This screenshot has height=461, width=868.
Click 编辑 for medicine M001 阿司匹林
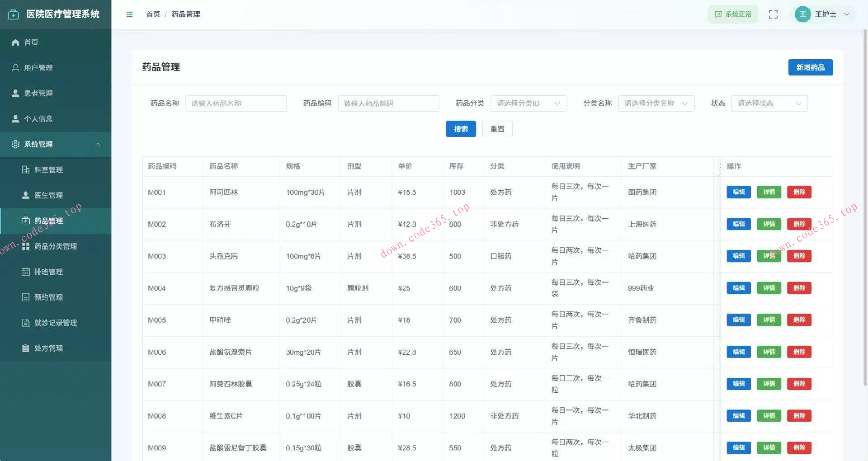738,192
